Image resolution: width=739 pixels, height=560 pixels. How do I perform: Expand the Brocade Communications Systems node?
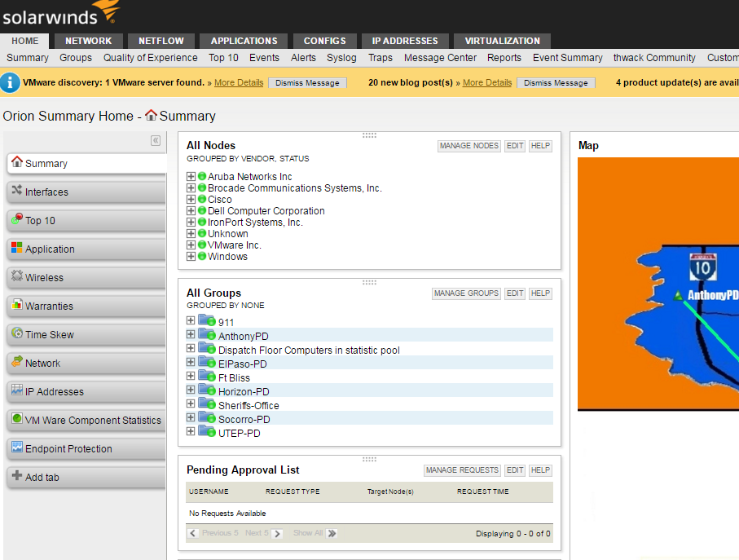(191, 187)
